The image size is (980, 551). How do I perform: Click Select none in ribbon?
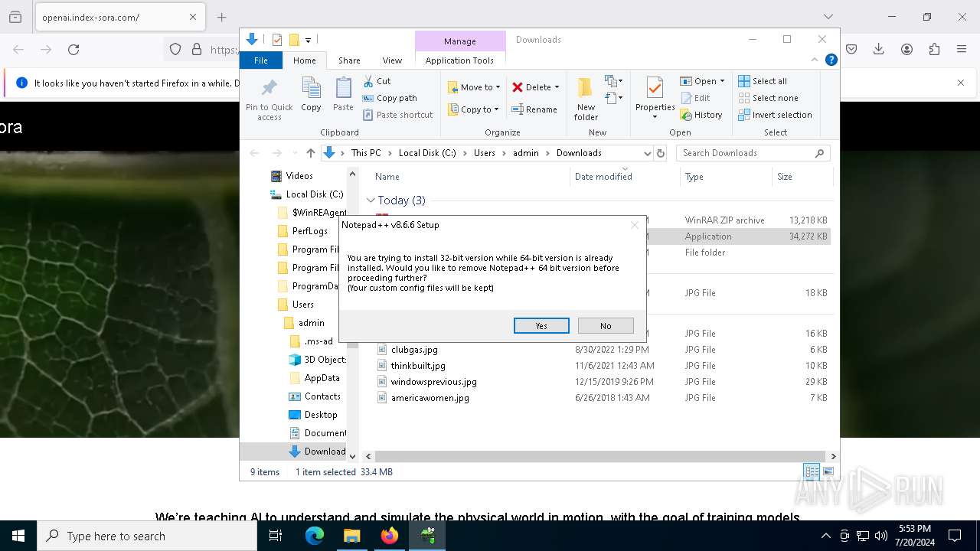coord(769,98)
